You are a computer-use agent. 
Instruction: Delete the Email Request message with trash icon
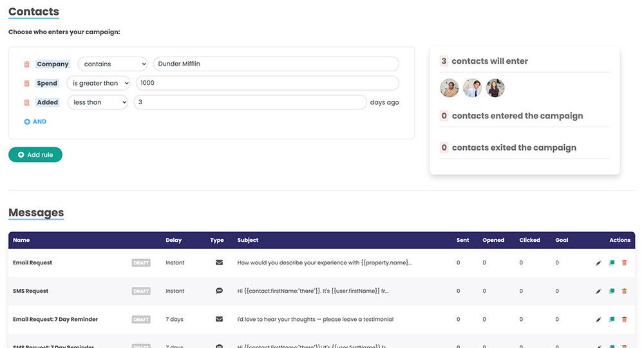pyautogui.click(x=624, y=262)
